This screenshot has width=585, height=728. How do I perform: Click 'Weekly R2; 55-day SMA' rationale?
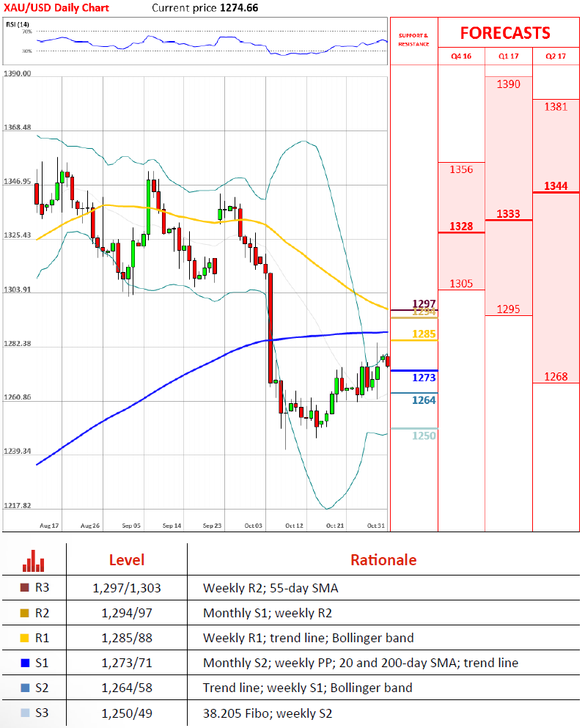point(271,588)
